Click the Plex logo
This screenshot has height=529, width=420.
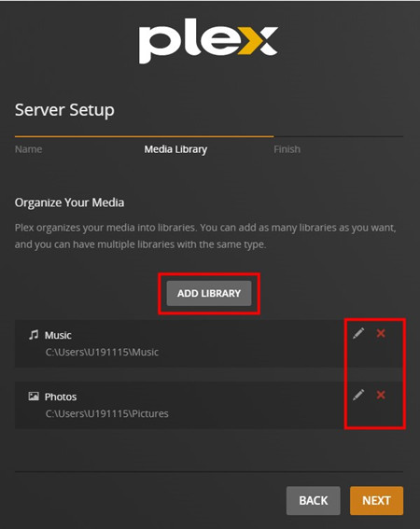(x=209, y=40)
